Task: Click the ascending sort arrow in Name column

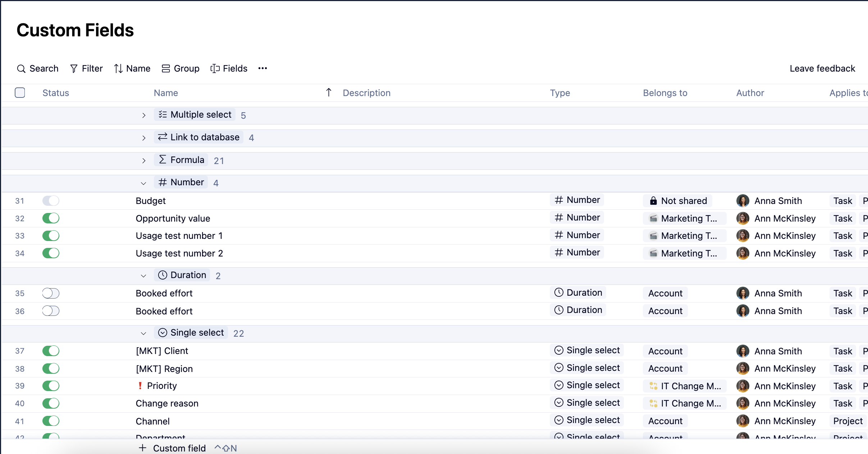Action: point(329,93)
